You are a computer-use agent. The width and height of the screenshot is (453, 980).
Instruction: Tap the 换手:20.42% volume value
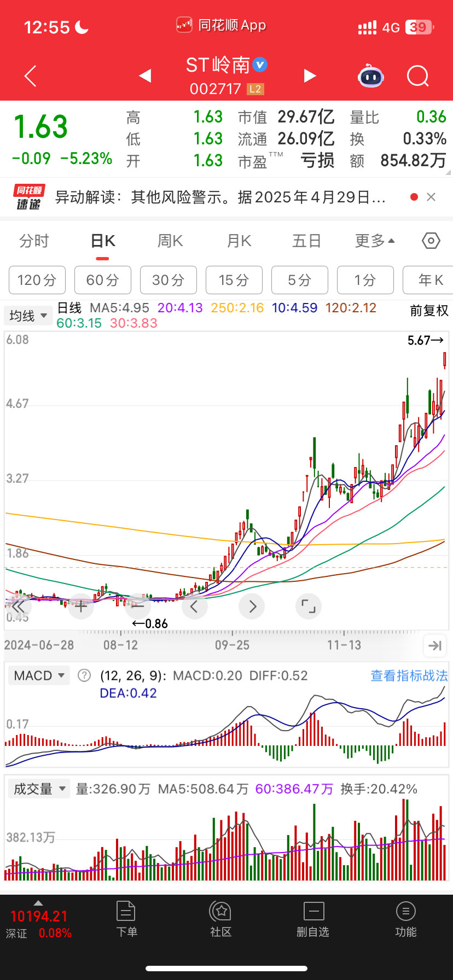tap(379, 789)
